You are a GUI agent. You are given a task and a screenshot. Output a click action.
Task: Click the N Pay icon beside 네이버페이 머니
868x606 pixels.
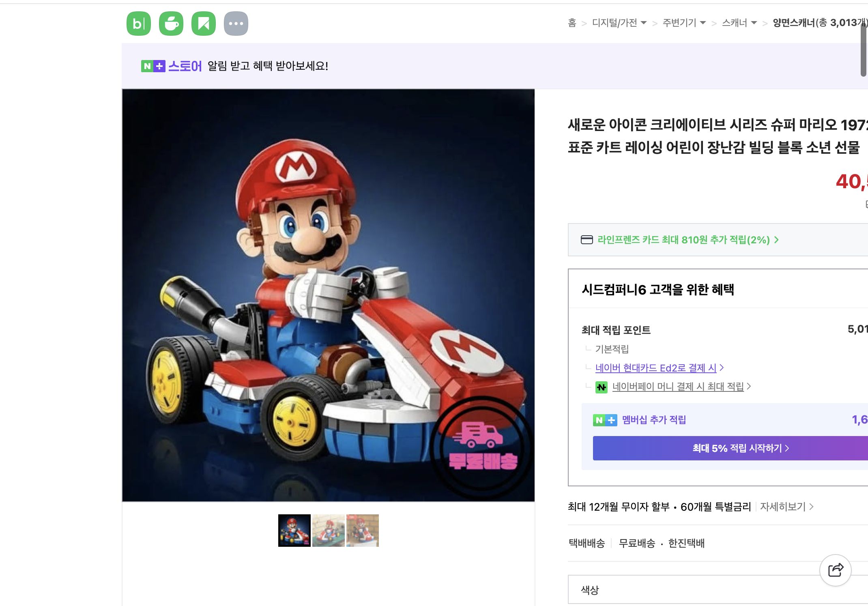point(602,387)
